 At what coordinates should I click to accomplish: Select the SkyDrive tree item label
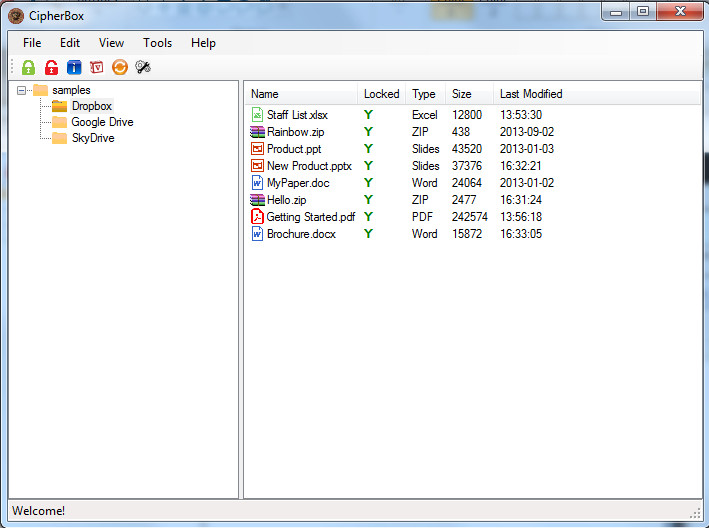(x=93, y=138)
